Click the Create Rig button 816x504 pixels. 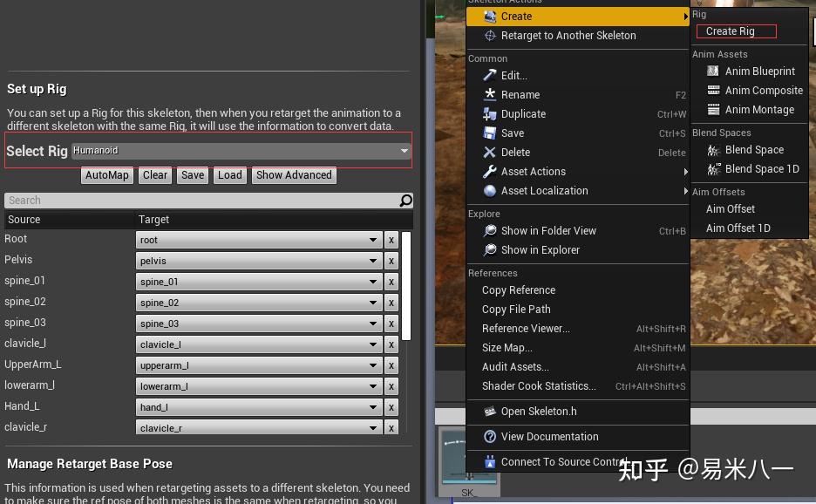point(735,31)
